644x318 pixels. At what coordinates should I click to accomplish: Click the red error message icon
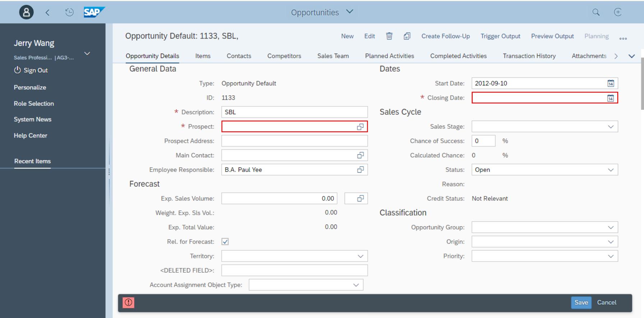coord(128,303)
